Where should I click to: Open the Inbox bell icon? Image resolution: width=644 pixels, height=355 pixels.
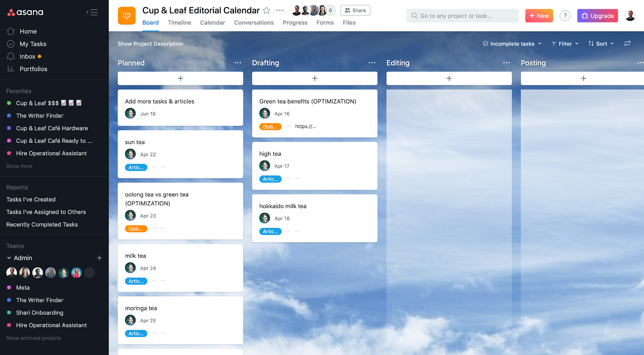[11, 56]
